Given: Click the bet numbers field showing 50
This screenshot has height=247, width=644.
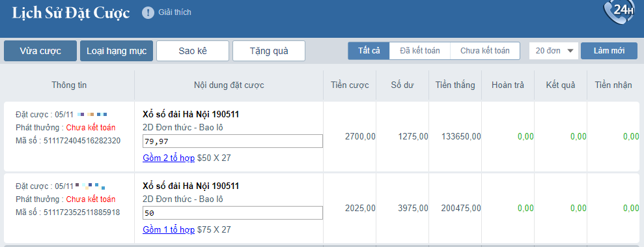Looking at the screenshot, I should pos(232,213).
